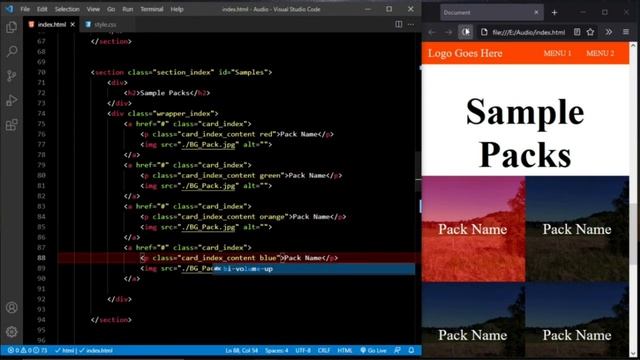Screen dimensions: 640x360
Task: Change language mode via HTML entry
Action: point(345,350)
